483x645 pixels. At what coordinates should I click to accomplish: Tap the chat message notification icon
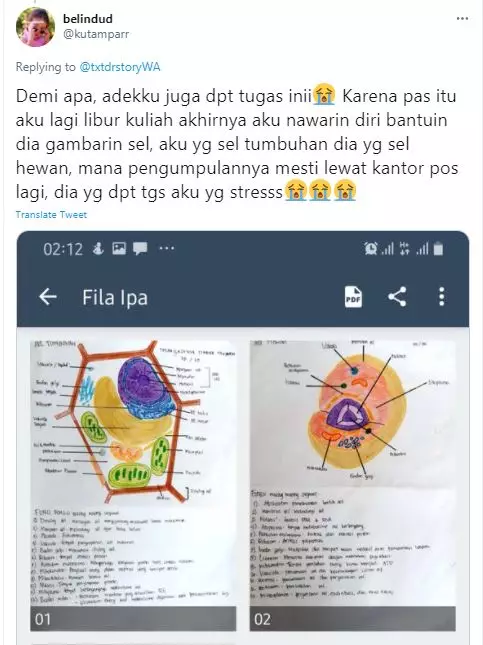(x=140, y=249)
